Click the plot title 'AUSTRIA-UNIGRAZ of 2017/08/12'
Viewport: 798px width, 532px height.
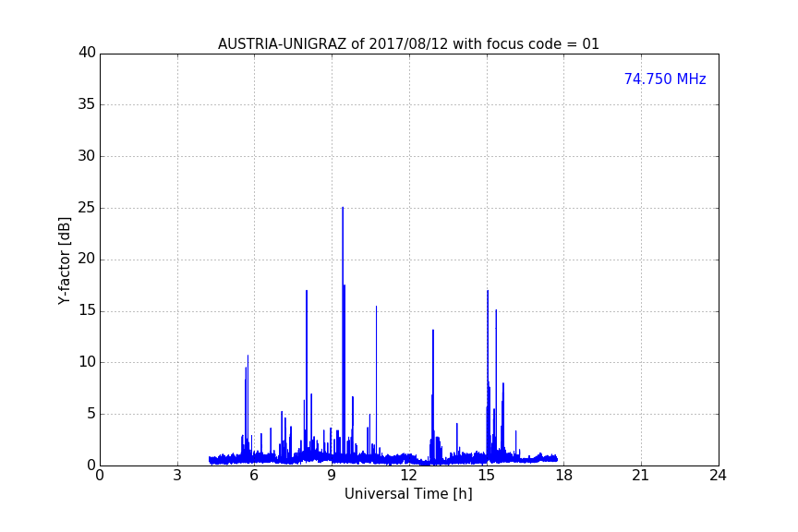coord(332,43)
